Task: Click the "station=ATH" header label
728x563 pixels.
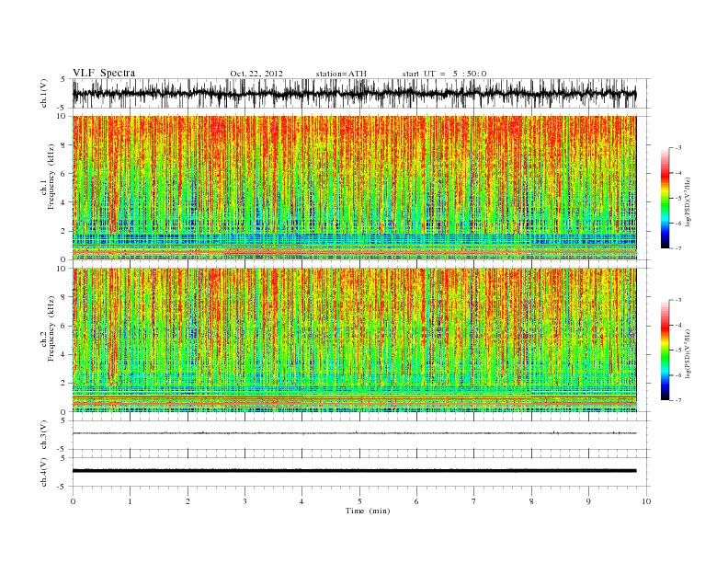Action: click(341, 74)
